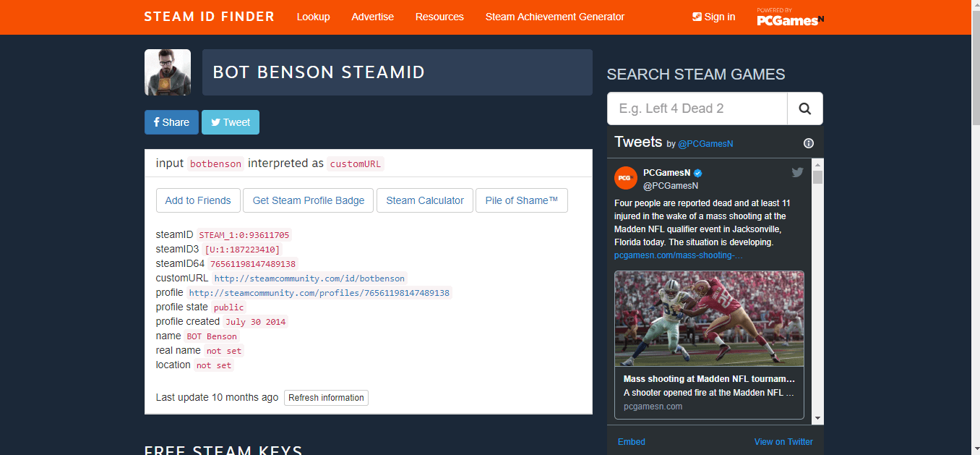Select location value not set
The height and width of the screenshot is (455, 980).
pyautogui.click(x=214, y=365)
